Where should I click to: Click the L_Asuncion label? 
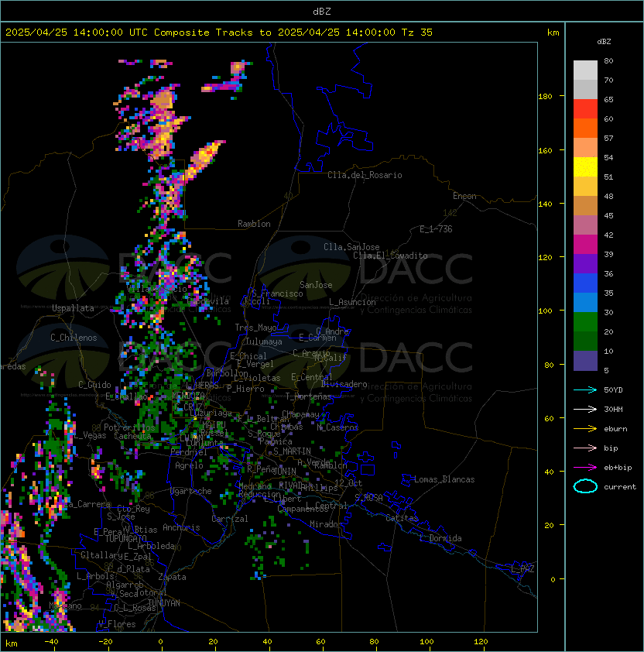352,302
